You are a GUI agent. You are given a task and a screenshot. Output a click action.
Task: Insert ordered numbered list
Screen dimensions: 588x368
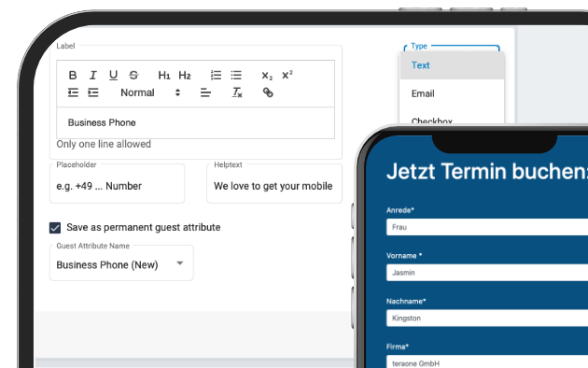216,75
